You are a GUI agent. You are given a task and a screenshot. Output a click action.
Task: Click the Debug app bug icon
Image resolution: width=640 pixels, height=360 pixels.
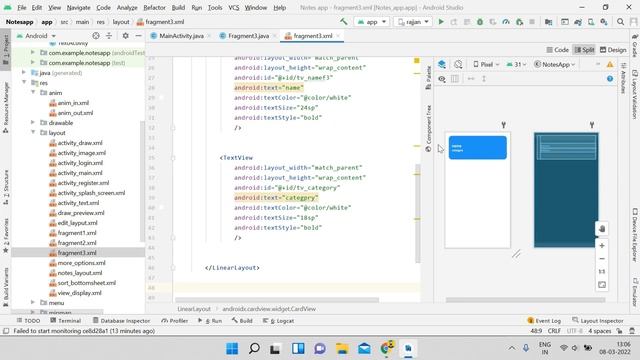(480, 22)
